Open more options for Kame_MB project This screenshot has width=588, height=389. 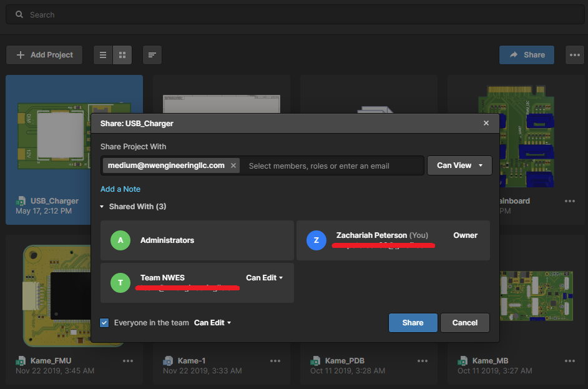point(570,361)
